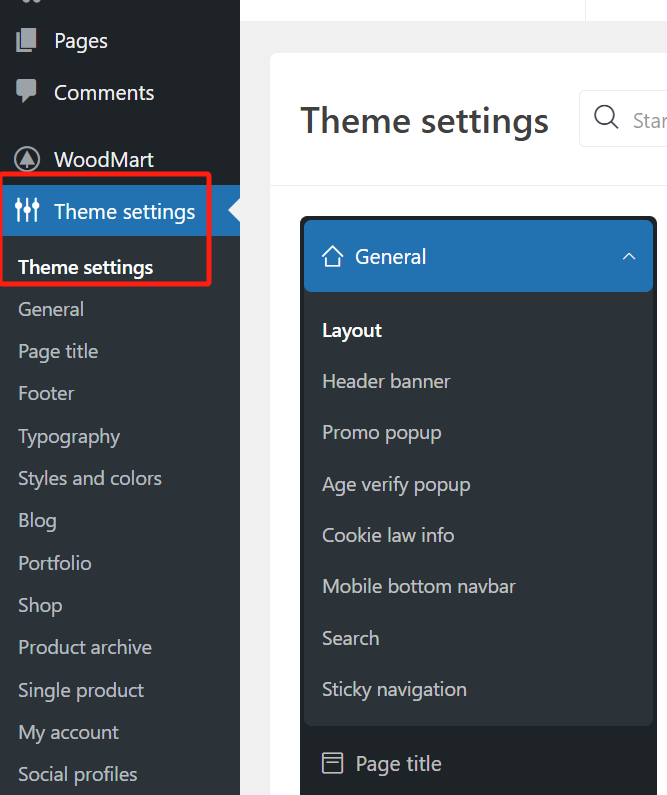Open Header banner settings
This screenshot has height=795, width=667.
pos(386,381)
